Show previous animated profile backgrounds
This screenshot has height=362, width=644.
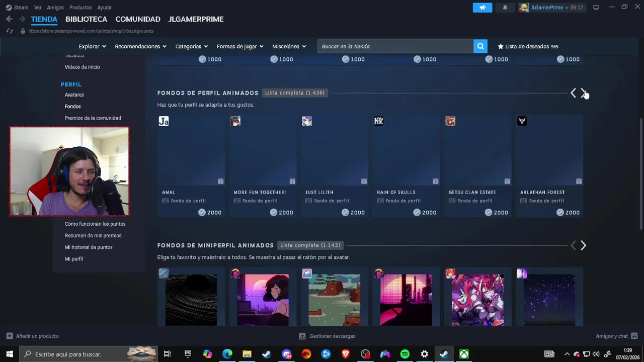(573, 93)
